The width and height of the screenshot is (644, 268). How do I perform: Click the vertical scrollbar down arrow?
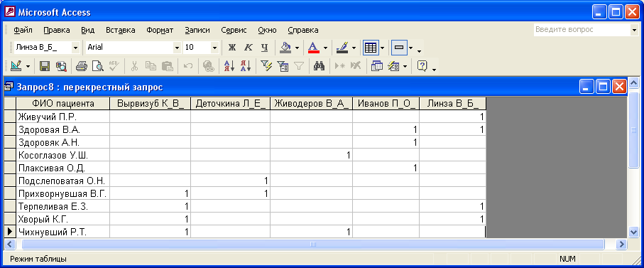point(633,232)
